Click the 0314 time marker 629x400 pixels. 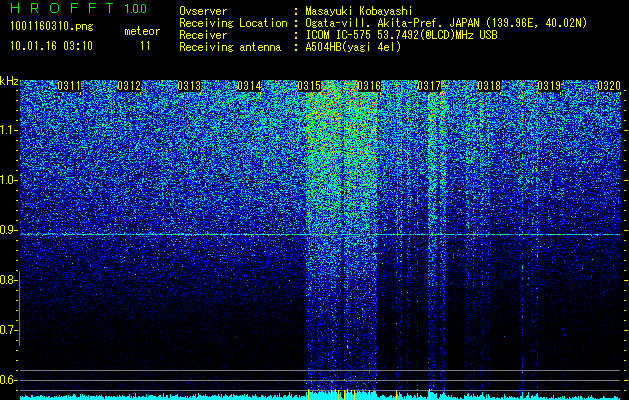(249, 86)
